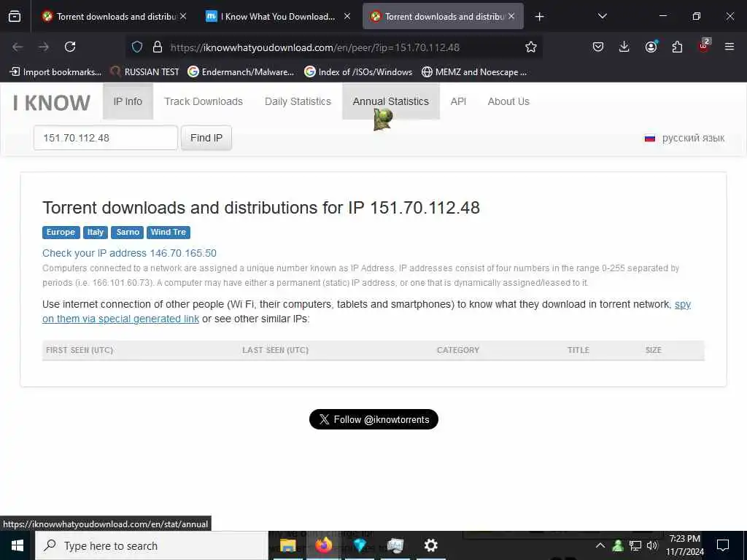Viewport: 747px width, 560px height.
Task: Click the Import bookmarks bookmark
Action: pyautogui.click(x=55, y=72)
